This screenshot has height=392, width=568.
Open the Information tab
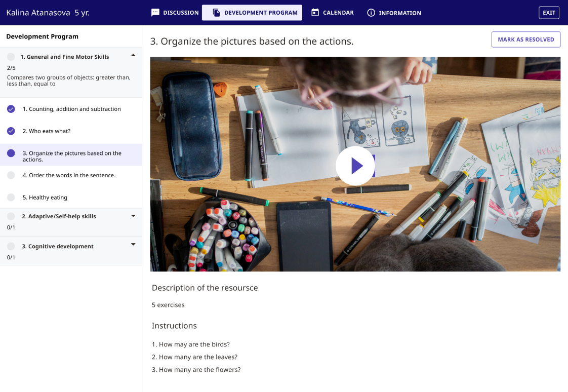coord(394,13)
